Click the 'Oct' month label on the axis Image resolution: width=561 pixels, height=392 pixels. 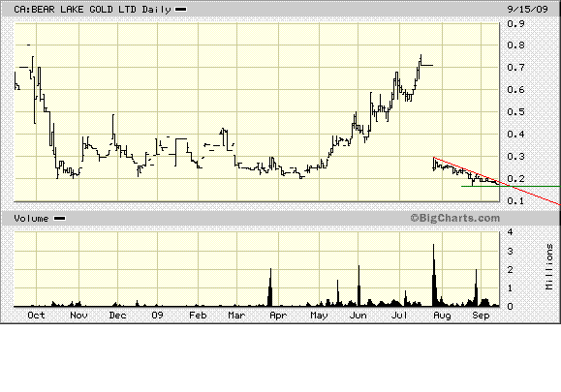[36, 316]
